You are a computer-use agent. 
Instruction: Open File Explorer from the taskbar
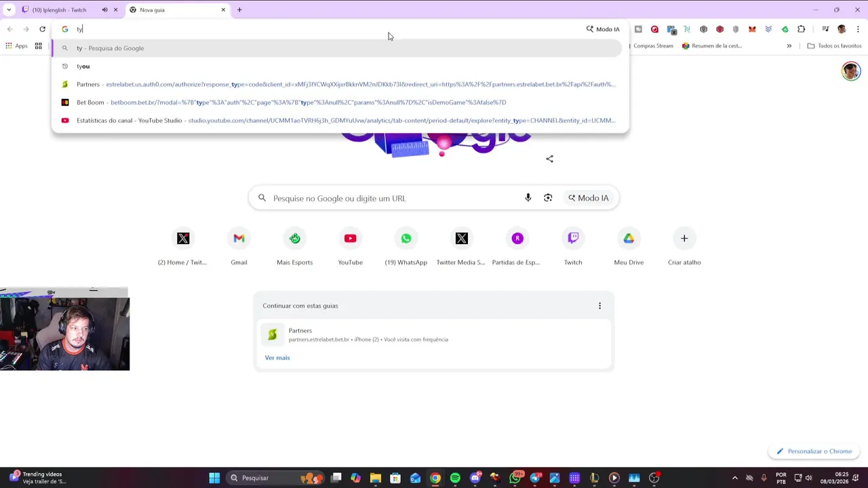pyautogui.click(x=376, y=478)
